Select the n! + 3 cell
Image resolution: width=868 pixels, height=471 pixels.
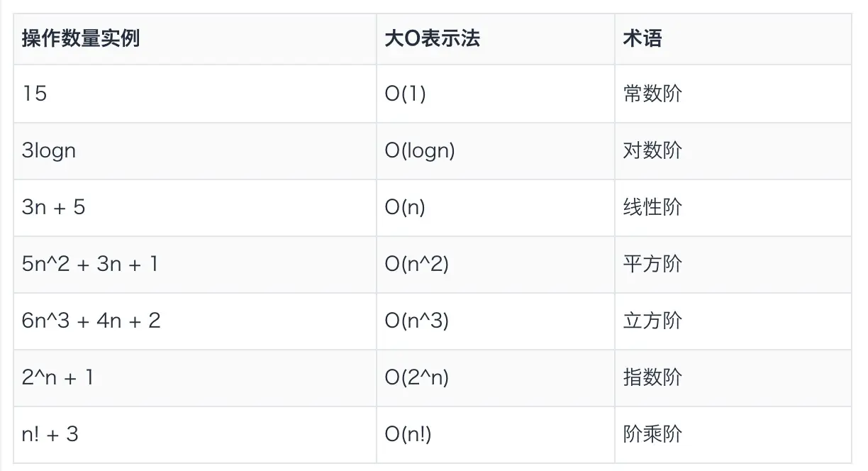click(x=195, y=435)
